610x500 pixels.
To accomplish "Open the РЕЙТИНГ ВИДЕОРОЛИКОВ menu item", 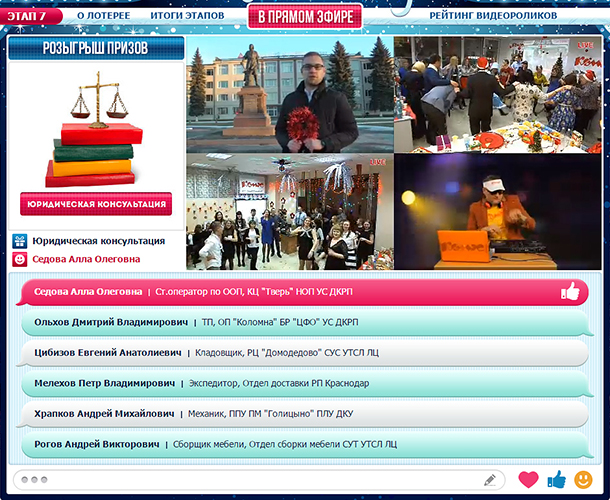I will point(493,16).
